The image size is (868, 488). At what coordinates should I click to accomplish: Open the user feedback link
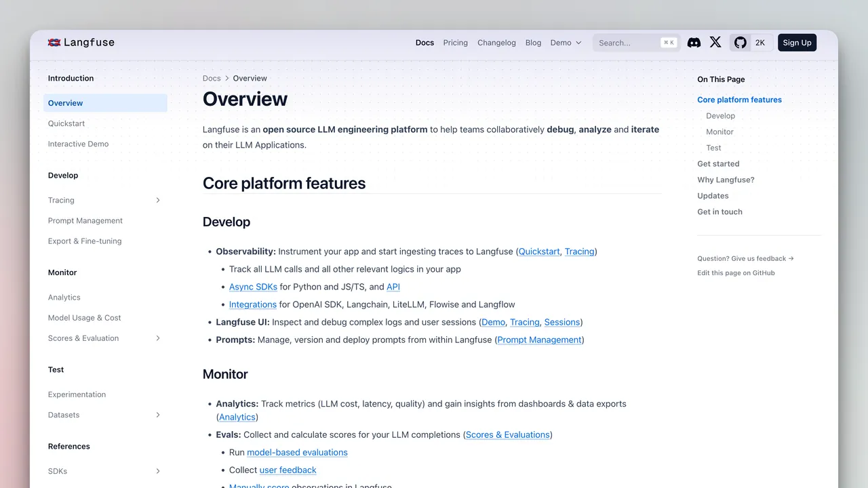[288, 470]
